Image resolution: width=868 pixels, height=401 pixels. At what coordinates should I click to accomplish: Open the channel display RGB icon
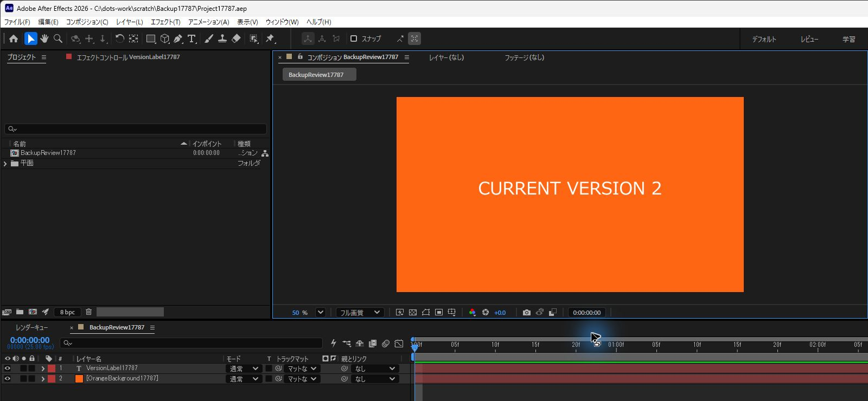point(472,312)
